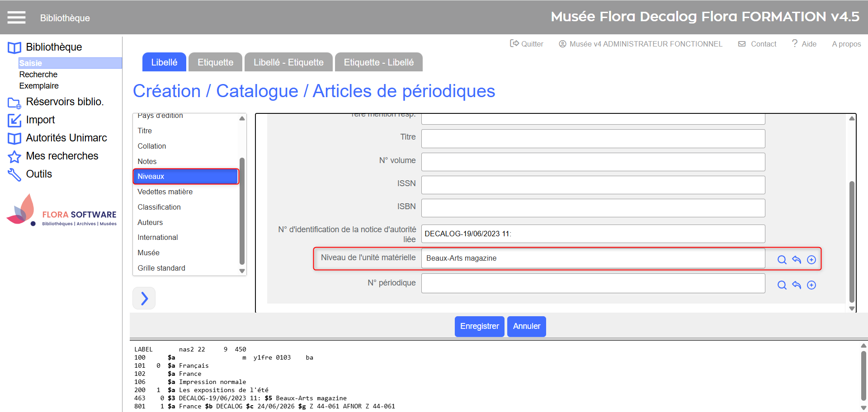Add plus icon for N° périodique field
Image resolution: width=868 pixels, height=412 pixels.
click(811, 285)
